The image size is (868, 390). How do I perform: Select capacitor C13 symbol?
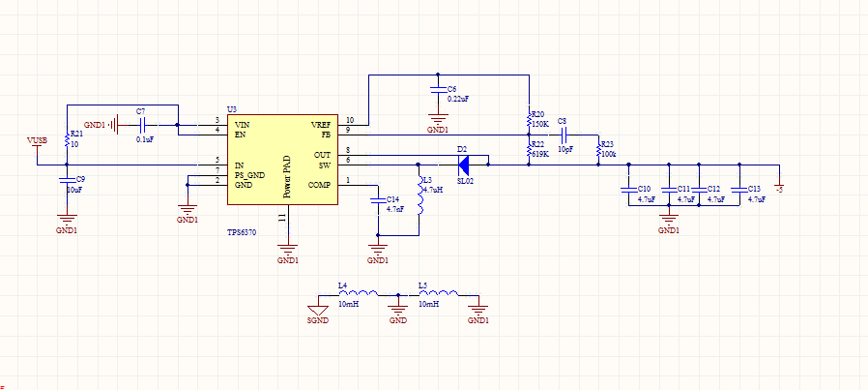pos(739,191)
